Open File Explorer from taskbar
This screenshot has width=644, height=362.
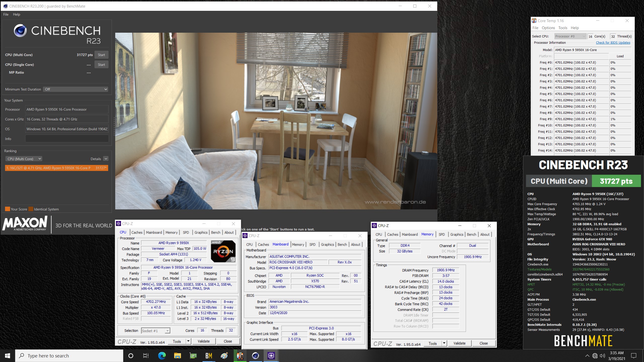tap(177, 355)
